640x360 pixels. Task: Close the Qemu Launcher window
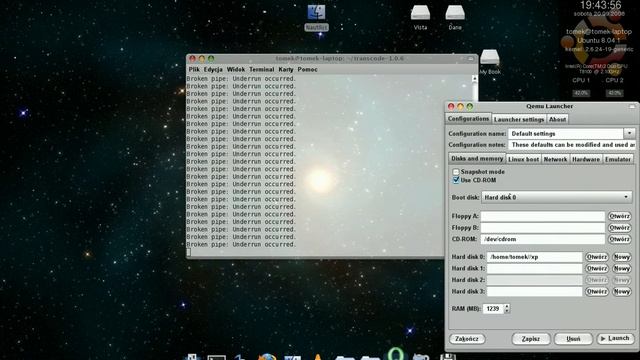click(451, 107)
